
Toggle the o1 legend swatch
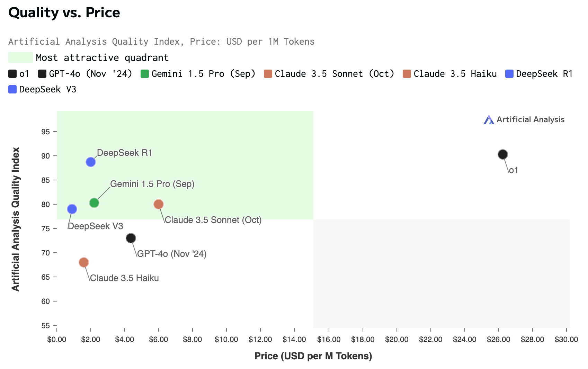click(x=12, y=74)
